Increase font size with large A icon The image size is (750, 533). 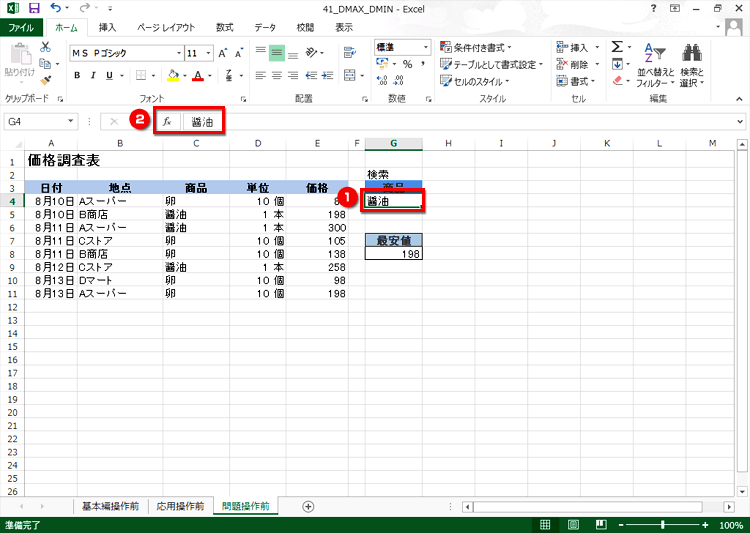coord(222,53)
